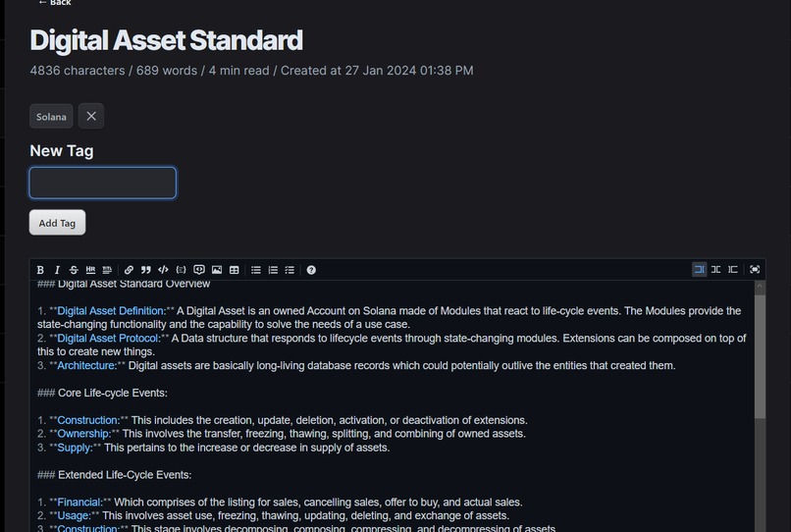This screenshot has width=791, height=532.
Task: Open the markdown help question-mark icon
Action: 311,270
